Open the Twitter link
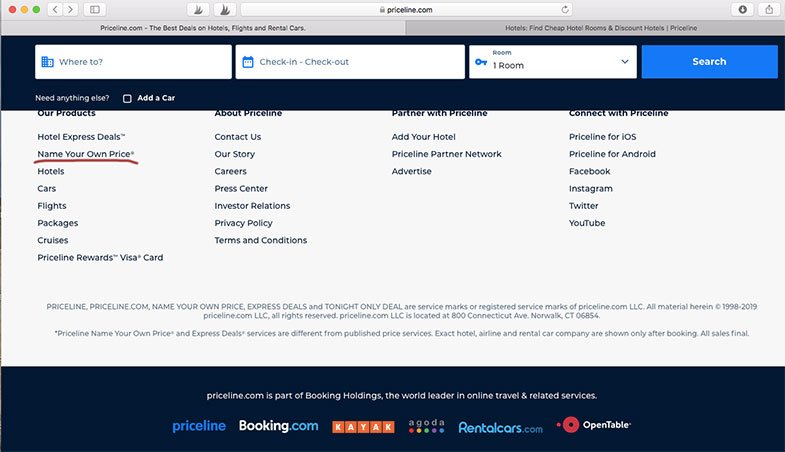This screenshot has width=785, height=452. (x=583, y=206)
